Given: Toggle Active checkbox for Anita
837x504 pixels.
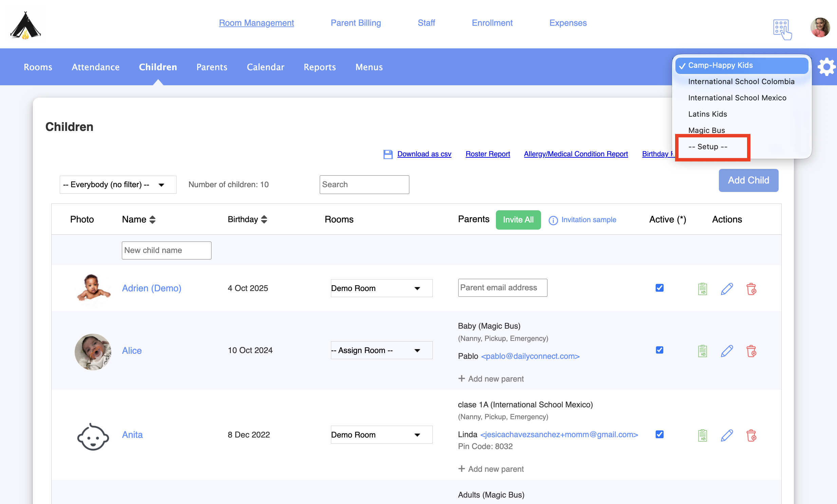Looking at the screenshot, I should (659, 434).
